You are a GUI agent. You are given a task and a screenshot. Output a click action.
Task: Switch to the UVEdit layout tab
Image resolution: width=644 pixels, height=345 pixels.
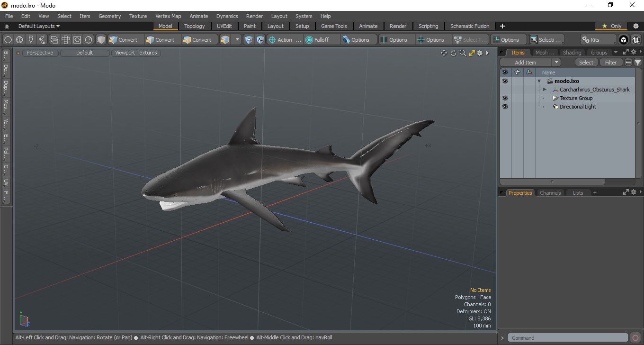(224, 26)
